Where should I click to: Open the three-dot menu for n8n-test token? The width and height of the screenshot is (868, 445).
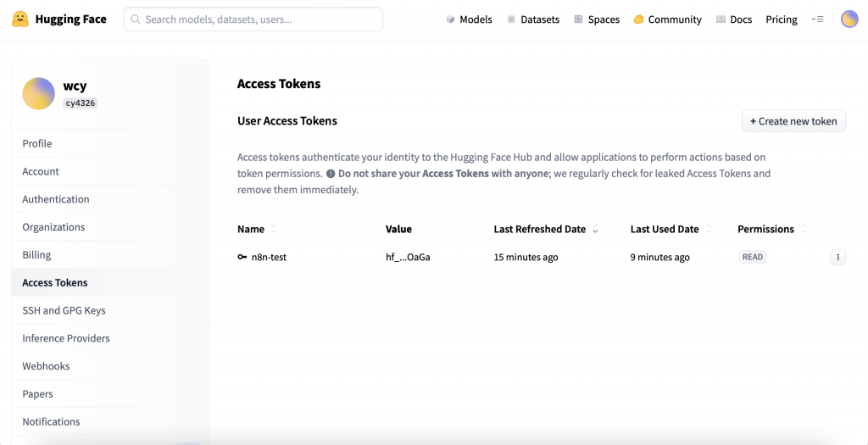pos(837,257)
